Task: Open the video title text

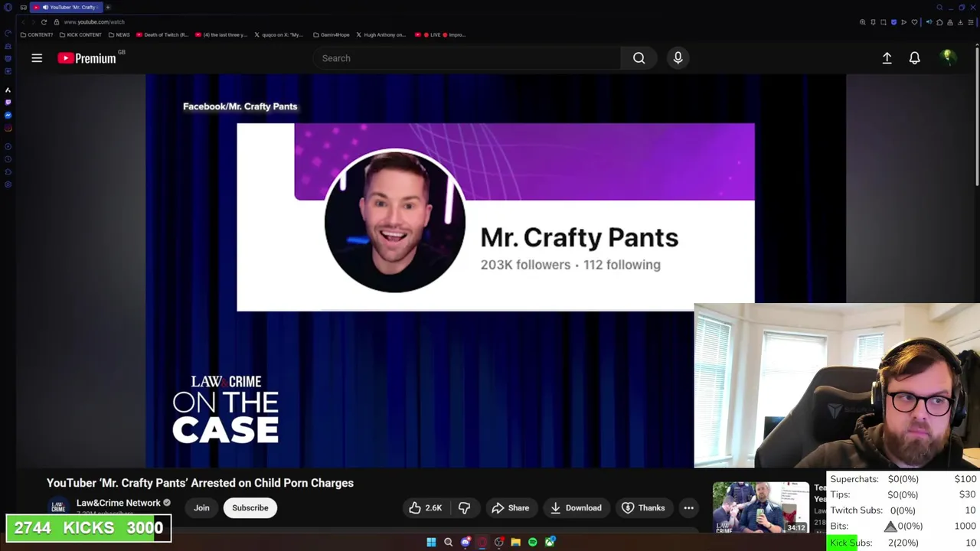Action: click(200, 483)
